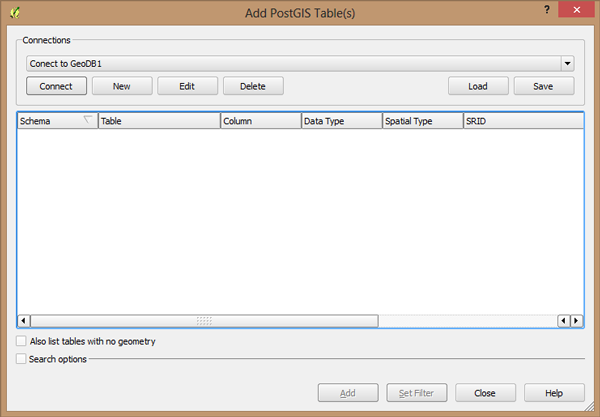Viewport: 600px width, 417px height.
Task: Delete the selected connection
Action: click(x=253, y=86)
